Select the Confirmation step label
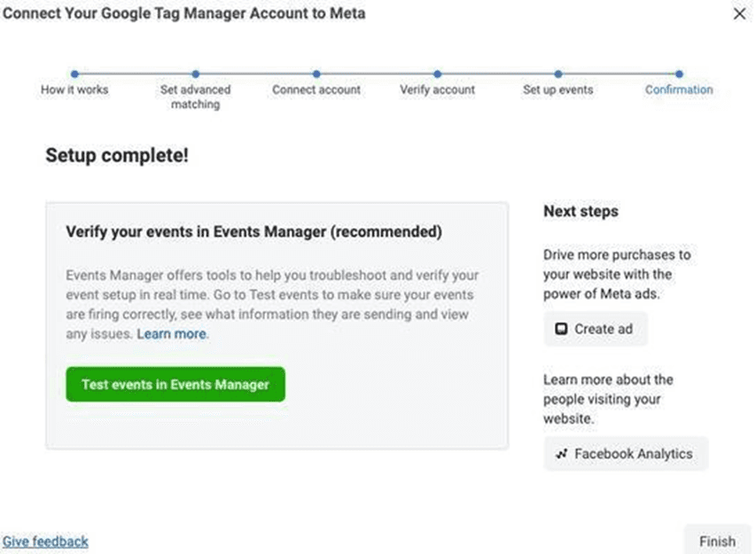The image size is (756, 554). (679, 90)
